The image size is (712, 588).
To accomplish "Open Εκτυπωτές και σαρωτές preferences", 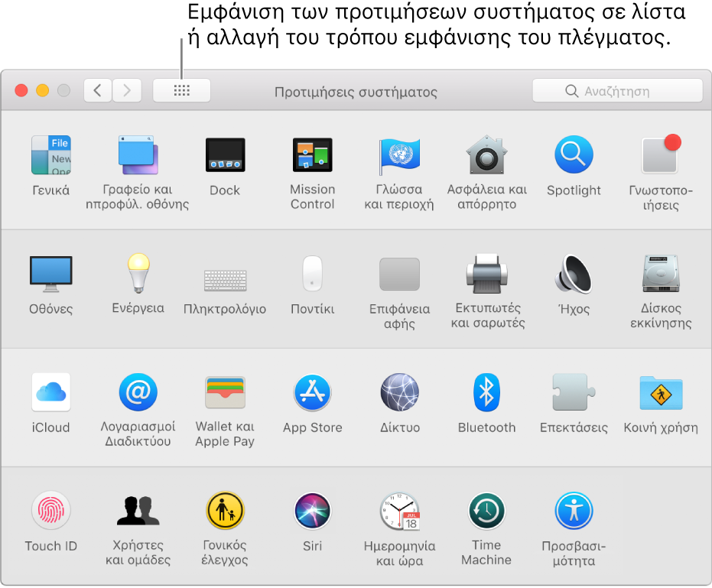I will [x=486, y=274].
